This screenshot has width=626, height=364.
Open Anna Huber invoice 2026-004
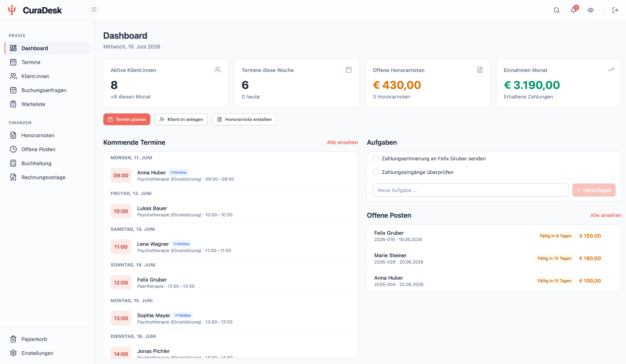pos(494,281)
